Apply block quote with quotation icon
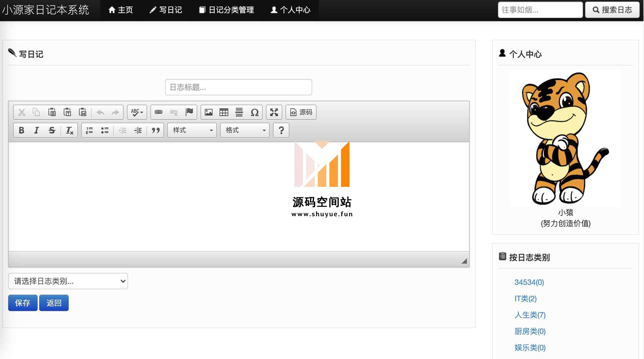644x359 pixels. 156,130
